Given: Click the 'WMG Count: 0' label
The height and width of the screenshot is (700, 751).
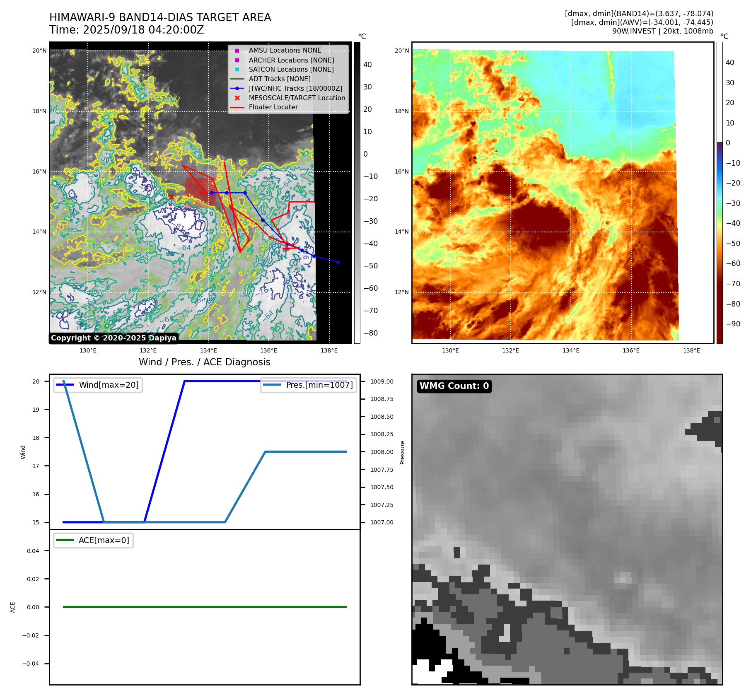Looking at the screenshot, I should coord(454,386).
